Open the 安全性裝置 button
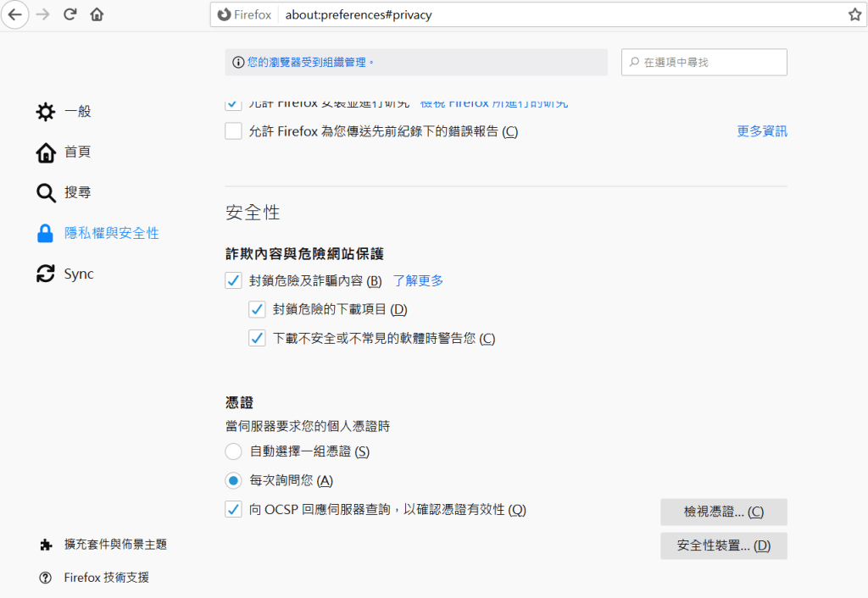This screenshot has width=868, height=598. tap(723, 545)
